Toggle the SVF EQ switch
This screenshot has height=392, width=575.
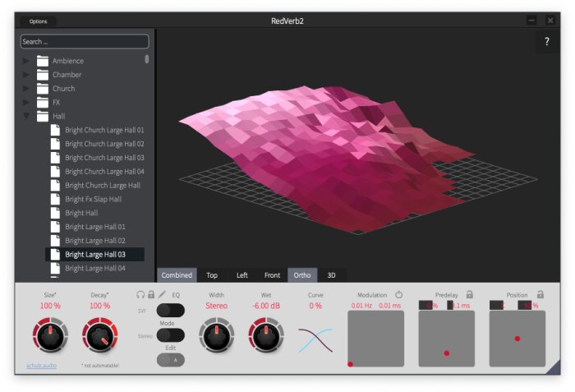click(x=171, y=311)
